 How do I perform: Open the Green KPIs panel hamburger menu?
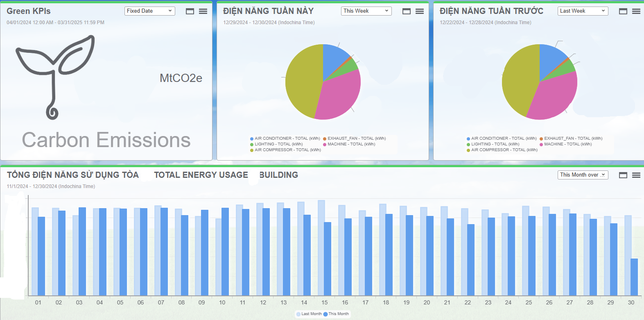point(203,11)
